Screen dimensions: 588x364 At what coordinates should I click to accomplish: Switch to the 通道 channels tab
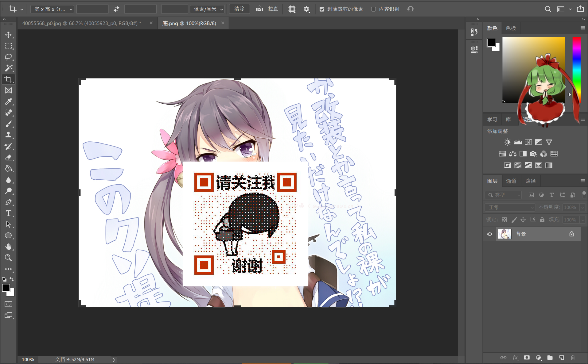click(x=511, y=181)
